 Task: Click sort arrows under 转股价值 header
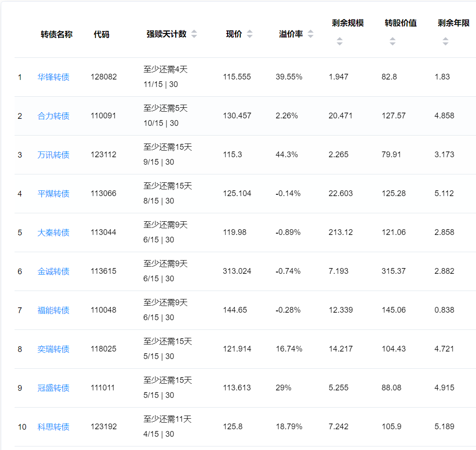point(392,42)
